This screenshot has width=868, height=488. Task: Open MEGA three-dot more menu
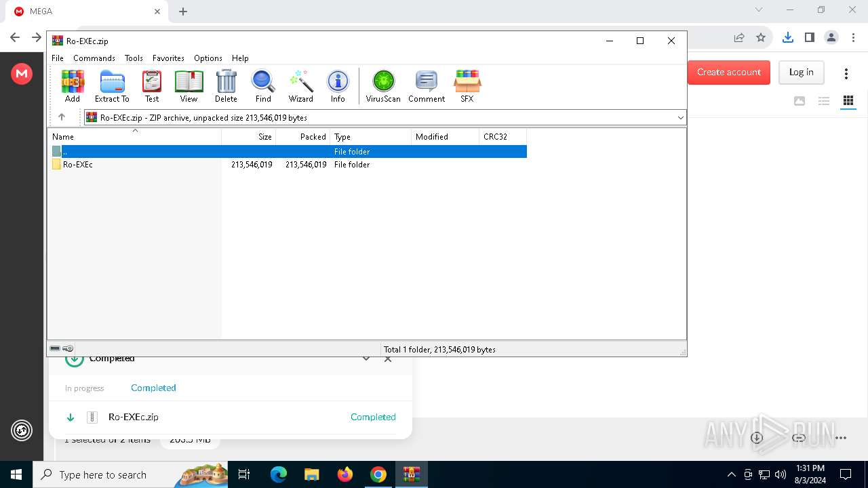(846, 73)
